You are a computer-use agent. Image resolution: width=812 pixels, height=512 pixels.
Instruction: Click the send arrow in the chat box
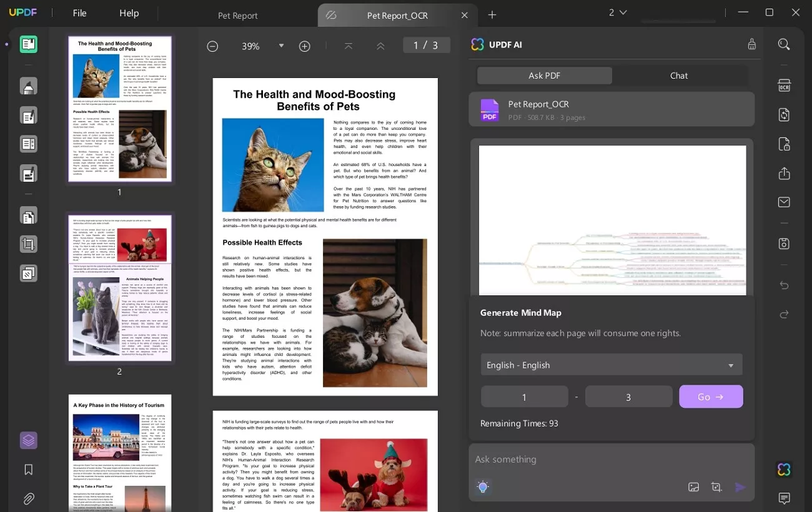(x=740, y=487)
